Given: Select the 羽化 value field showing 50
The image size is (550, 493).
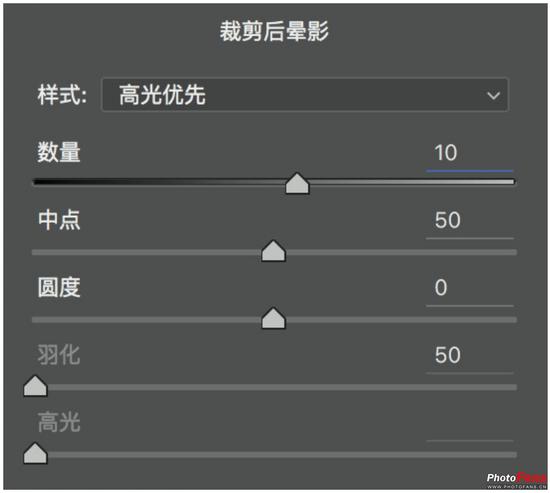Looking at the screenshot, I should (469, 357).
